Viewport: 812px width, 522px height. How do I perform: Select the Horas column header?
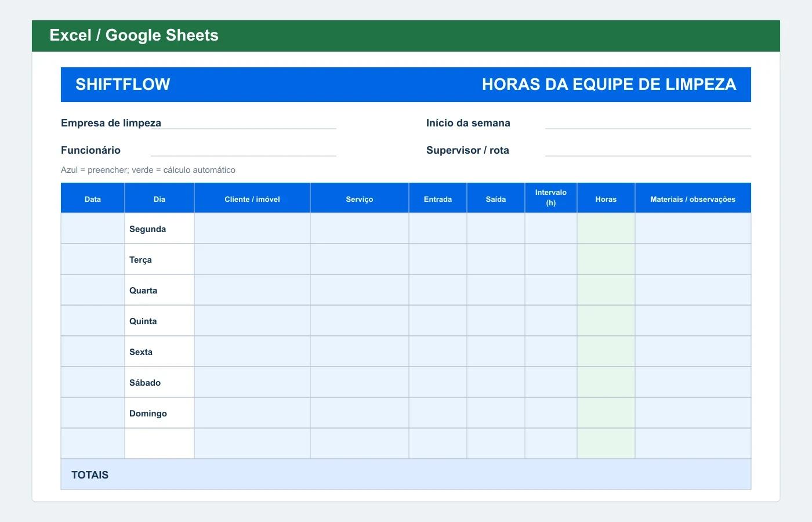(606, 198)
